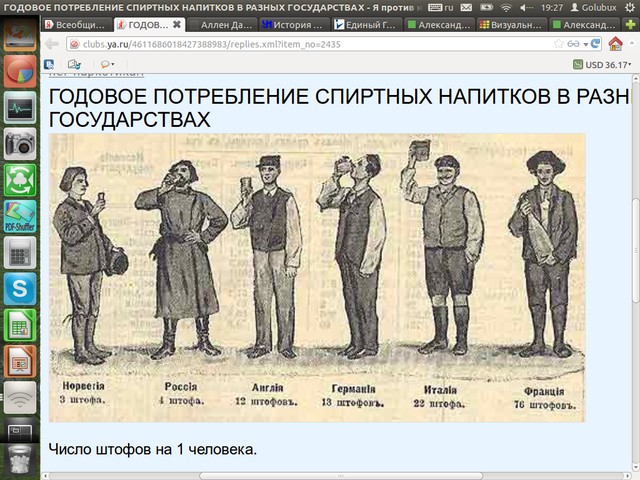This screenshot has height=480, width=640.
Task: Click the reader glasses icon in address bar
Action: [x=573, y=44]
